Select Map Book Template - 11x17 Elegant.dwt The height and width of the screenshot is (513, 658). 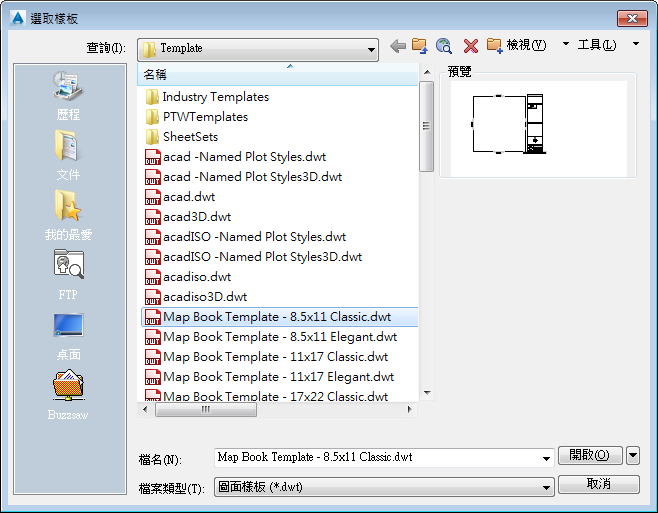point(269,377)
